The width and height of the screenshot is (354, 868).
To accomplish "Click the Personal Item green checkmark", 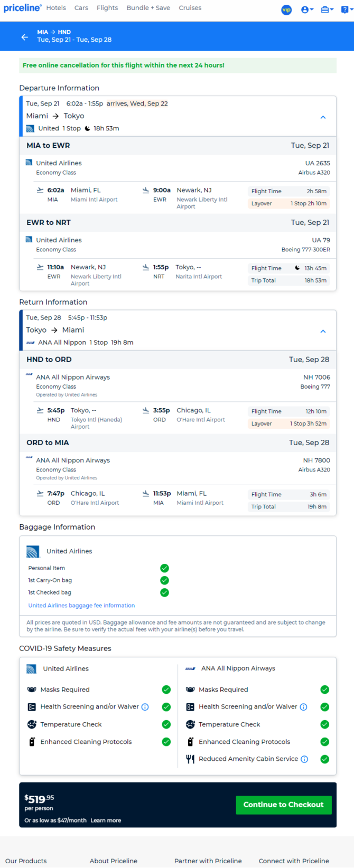I will tap(164, 568).
